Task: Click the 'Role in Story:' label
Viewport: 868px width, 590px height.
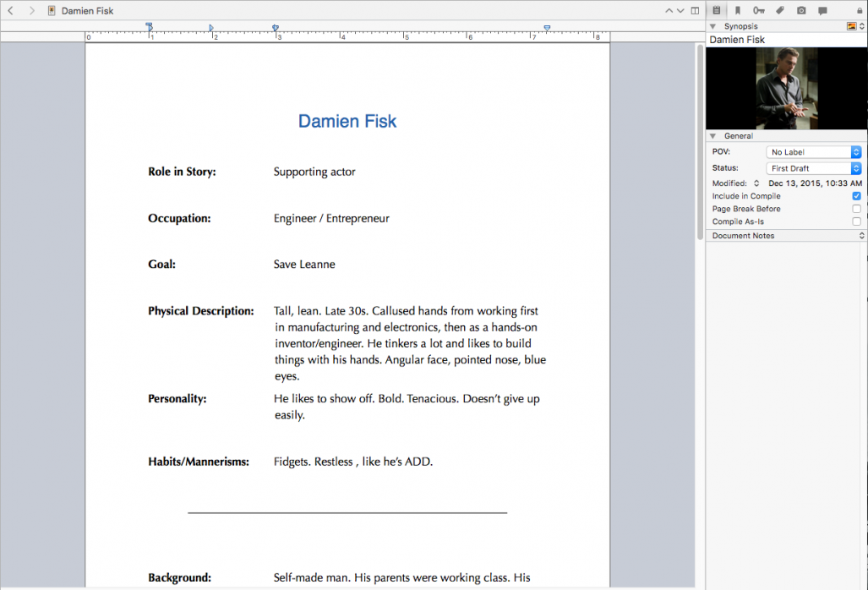Action: 182,172
